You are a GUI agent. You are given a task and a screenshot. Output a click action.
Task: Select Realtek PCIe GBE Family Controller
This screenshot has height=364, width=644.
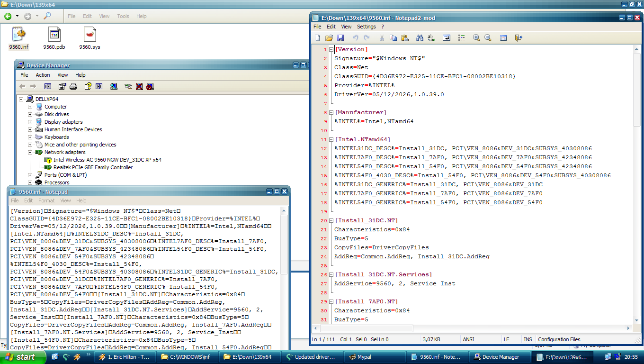click(x=93, y=167)
